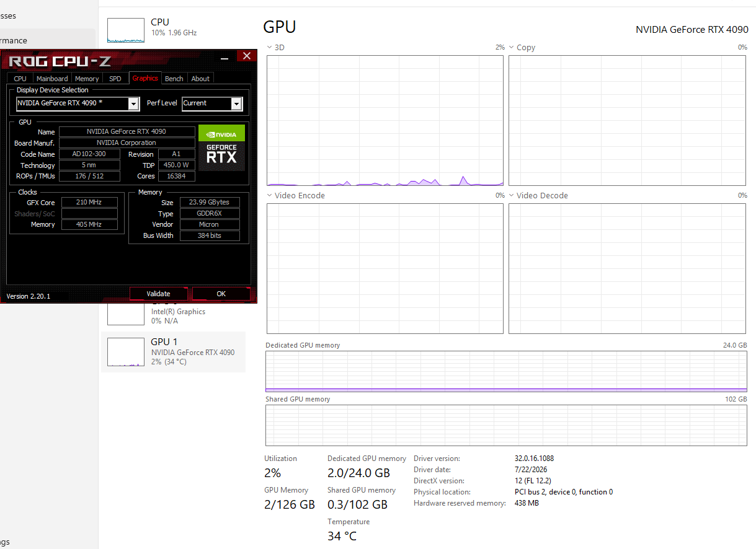756x549 pixels.
Task: Switch to the CPU tab in CPU-Z
Action: [x=20, y=79]
